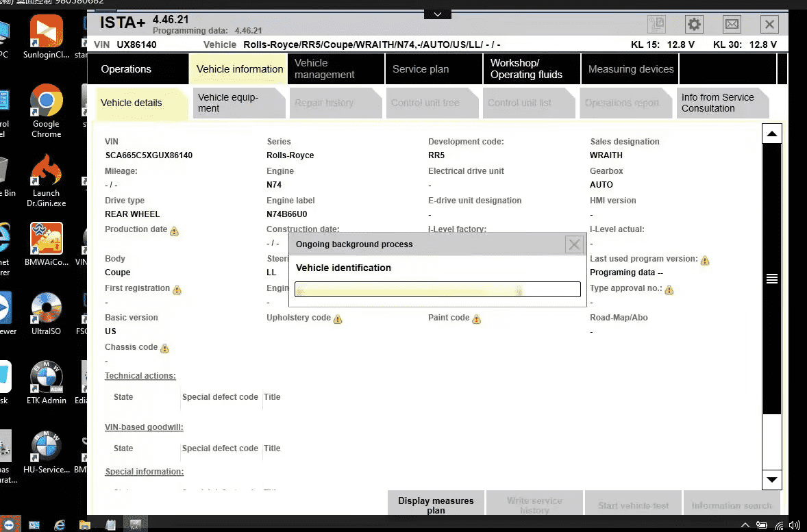Show hidden tray icons chevron
The height and width of the screenshot is (532, 807).
[x=745, y=525]
